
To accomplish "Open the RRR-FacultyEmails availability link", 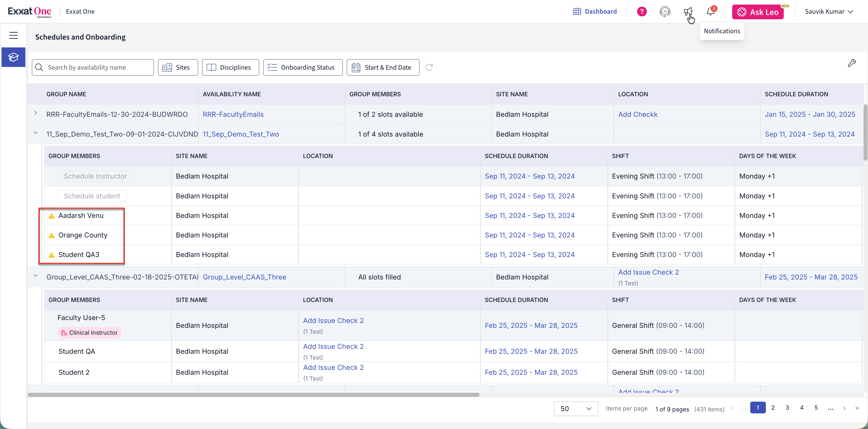I will tap(233, 115).
